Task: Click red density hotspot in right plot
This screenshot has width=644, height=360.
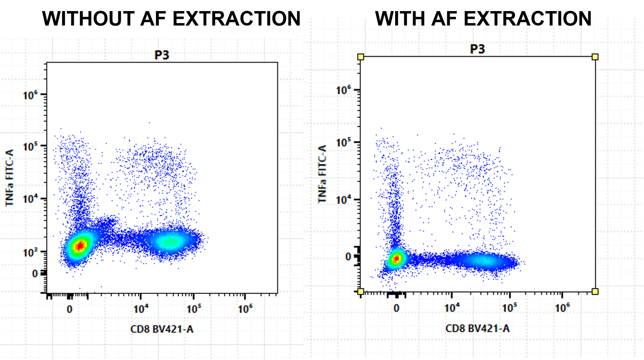Action: pos(396,258)
